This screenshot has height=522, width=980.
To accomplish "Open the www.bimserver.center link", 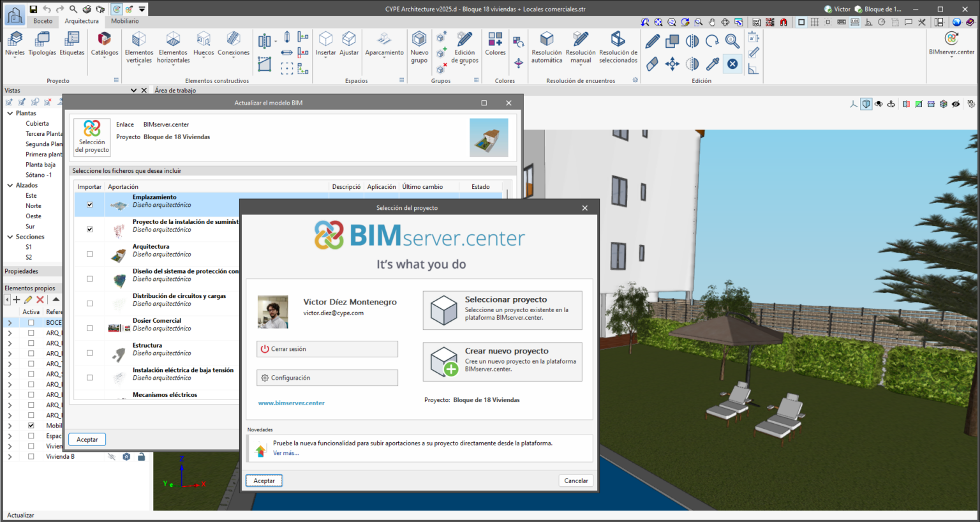I will coord(292,403).
